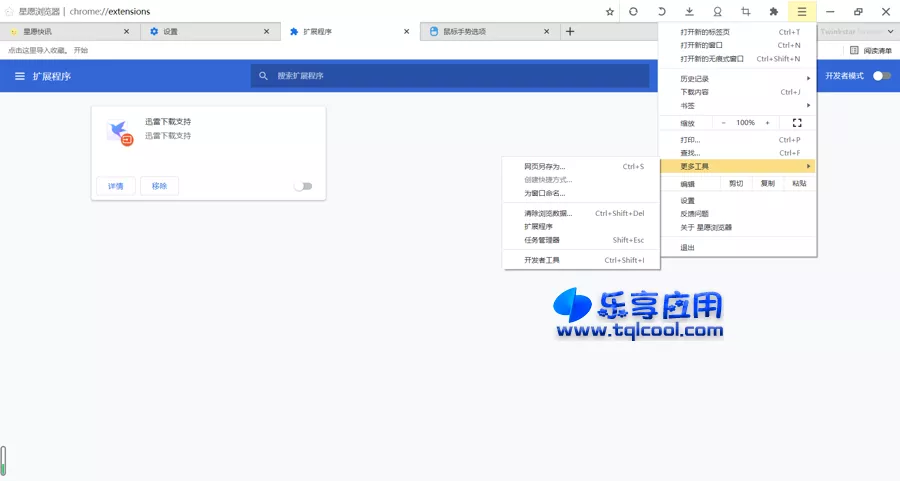Click the screenshot crop icon in toolbar
The width and height of the screenshot is (900, 481).
tap(746, 11)
